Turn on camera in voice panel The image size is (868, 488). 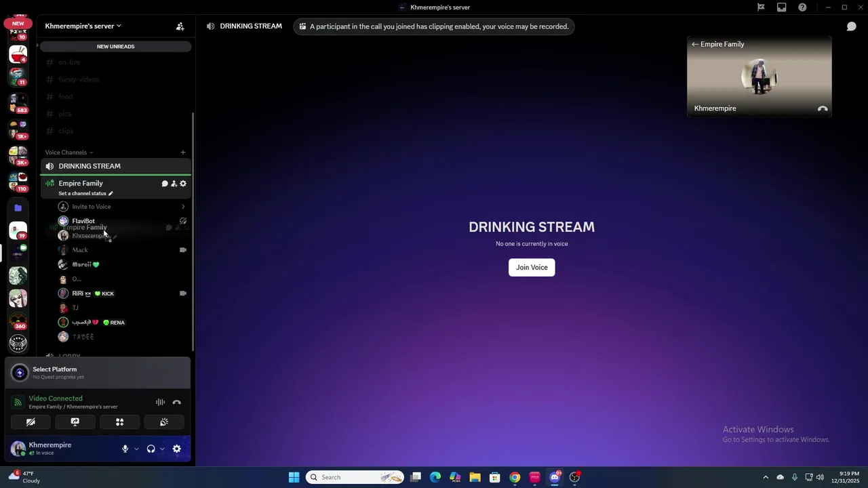pos(31,422)
